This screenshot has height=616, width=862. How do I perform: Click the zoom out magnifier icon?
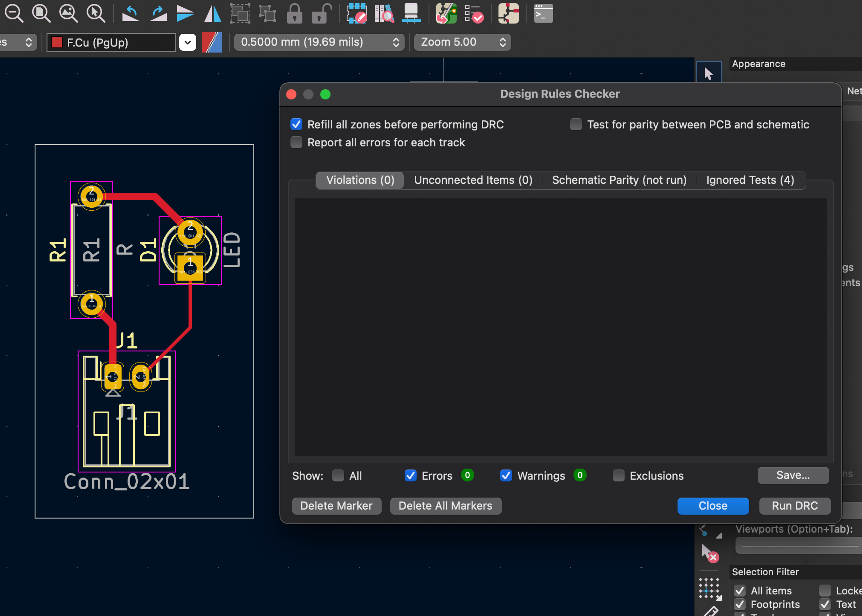[14, 14]
